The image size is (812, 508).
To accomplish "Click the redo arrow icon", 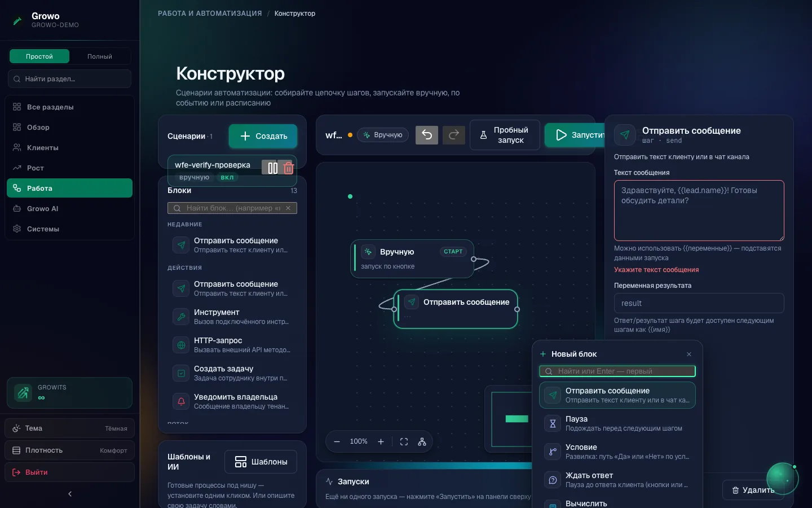I will (454, 135).
